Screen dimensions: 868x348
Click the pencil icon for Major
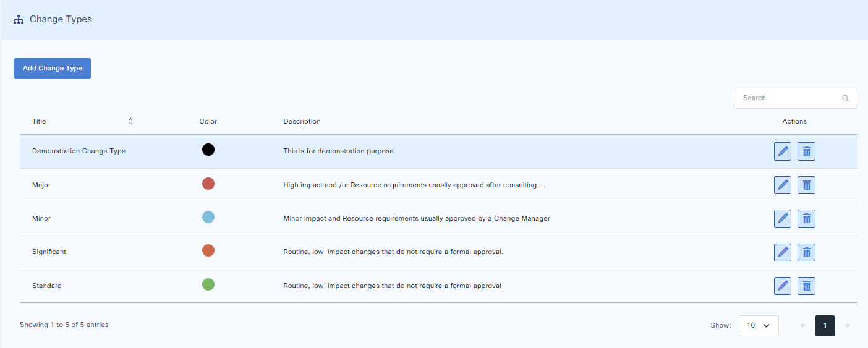click(x=782, y=185)
